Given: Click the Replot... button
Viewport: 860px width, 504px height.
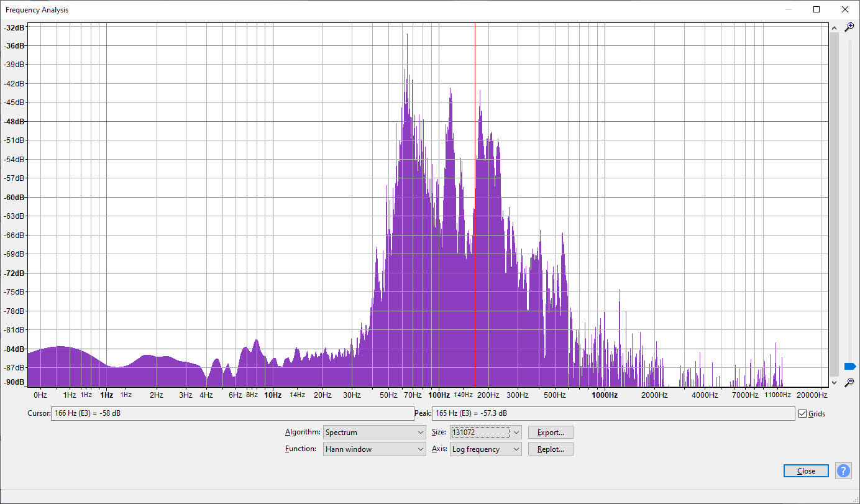Looking at the screenshot, I should click(551, 449).
